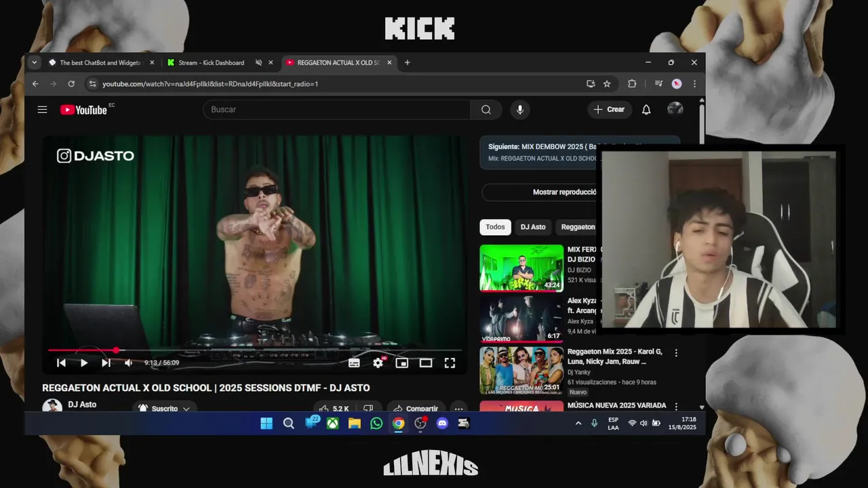The height and width of the screenshot is (488, 868).
Task: Show hidden system tray icons
Action: tap(578, 424)
